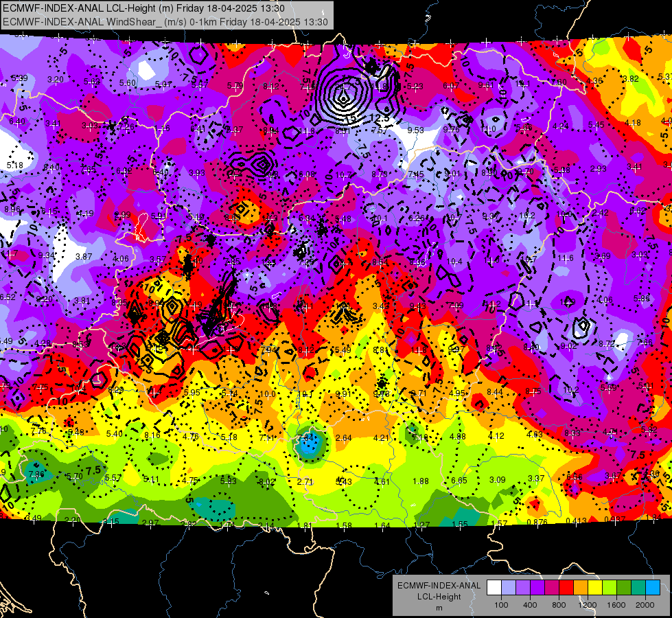This screenshot has width=672, height=618.
Task: Click the lime green legend swatch
Action: (x=609, y=588)
